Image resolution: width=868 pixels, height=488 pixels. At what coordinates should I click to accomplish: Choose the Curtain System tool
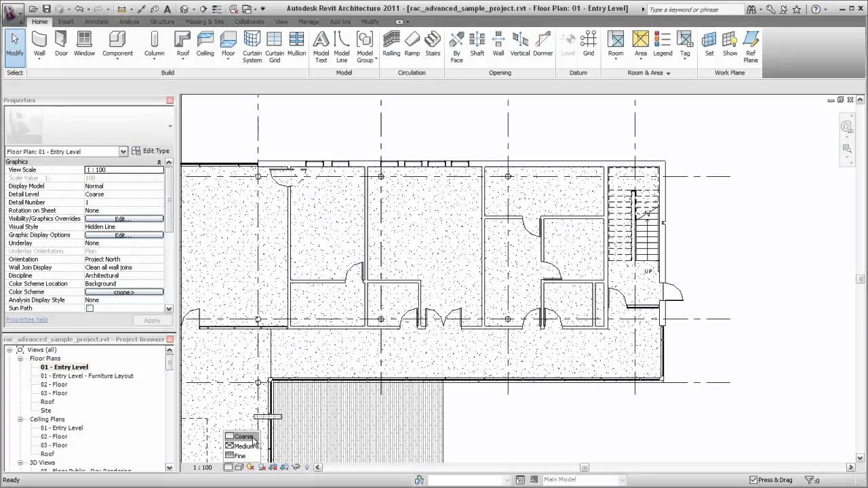tap(252, 47)
